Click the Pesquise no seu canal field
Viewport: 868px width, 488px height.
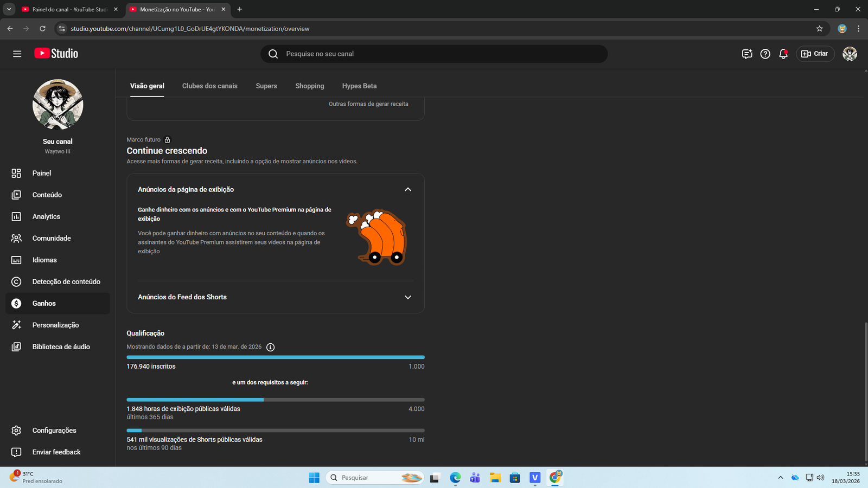tap(434, 54)
